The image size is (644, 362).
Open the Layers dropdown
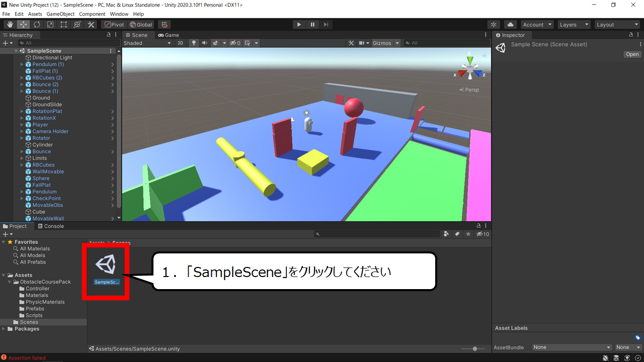point(574,25)
